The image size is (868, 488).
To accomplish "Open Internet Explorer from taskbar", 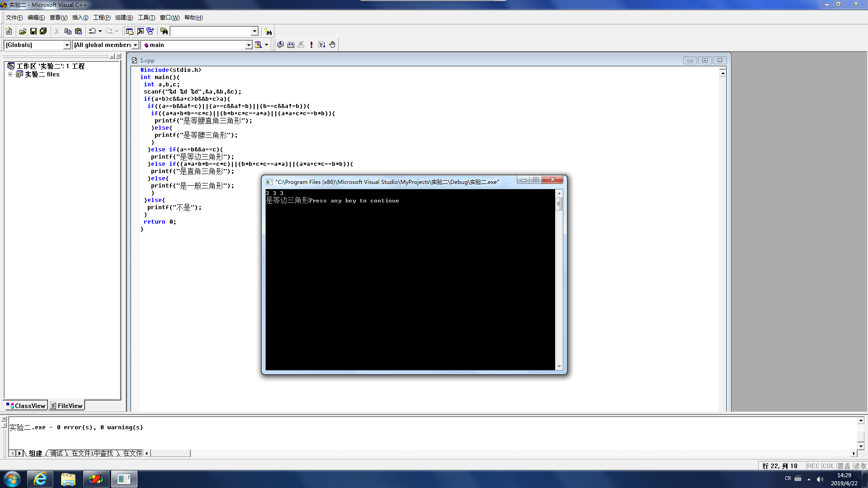I will coord(40,479).
